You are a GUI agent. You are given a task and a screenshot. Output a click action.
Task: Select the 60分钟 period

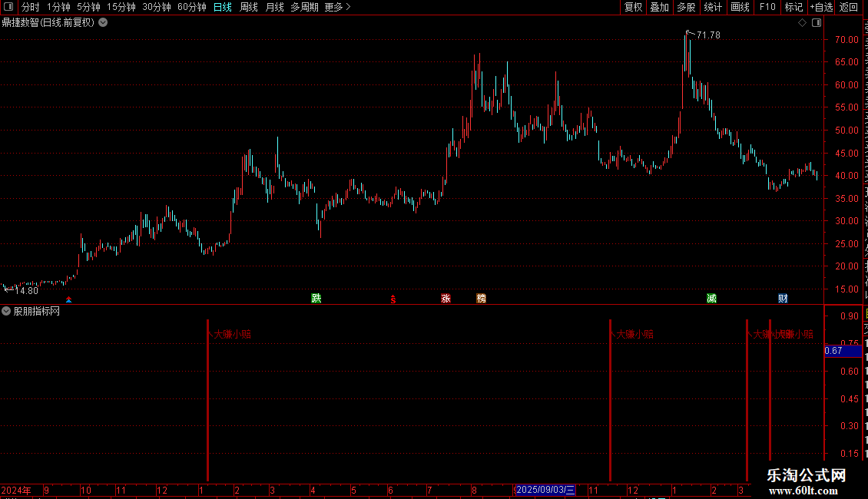(x=192, y=7)
